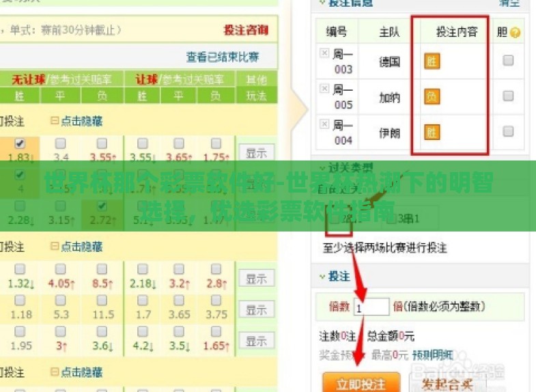Image resolution: width=536 pixels, height=392 pixels.
Task: Tick the checkbox above odds 2.18
Action: click(143, 269)
